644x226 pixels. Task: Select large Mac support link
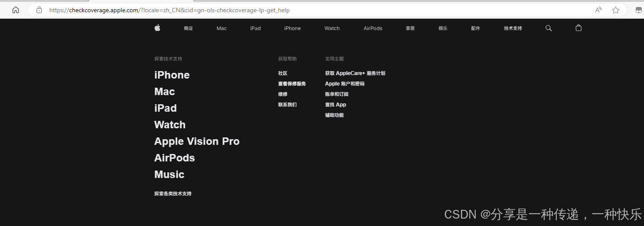(x=164, y=92)
